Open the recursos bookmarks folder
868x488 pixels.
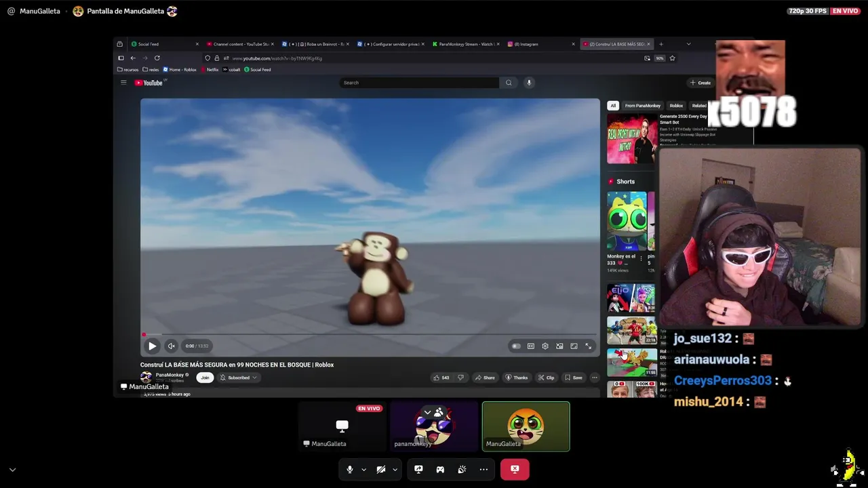(x=128, y=70)
